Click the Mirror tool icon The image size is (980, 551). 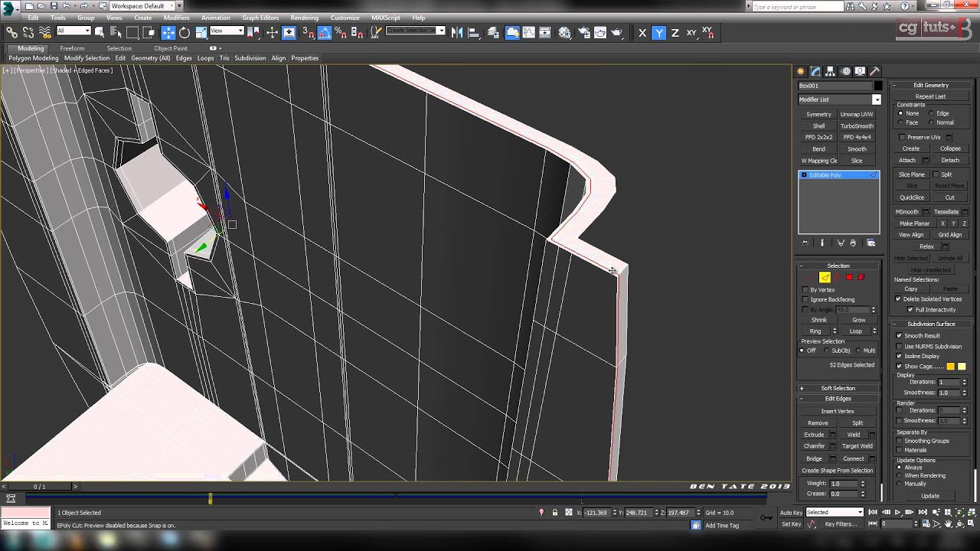pyautogui.click(x=457, y=32)
